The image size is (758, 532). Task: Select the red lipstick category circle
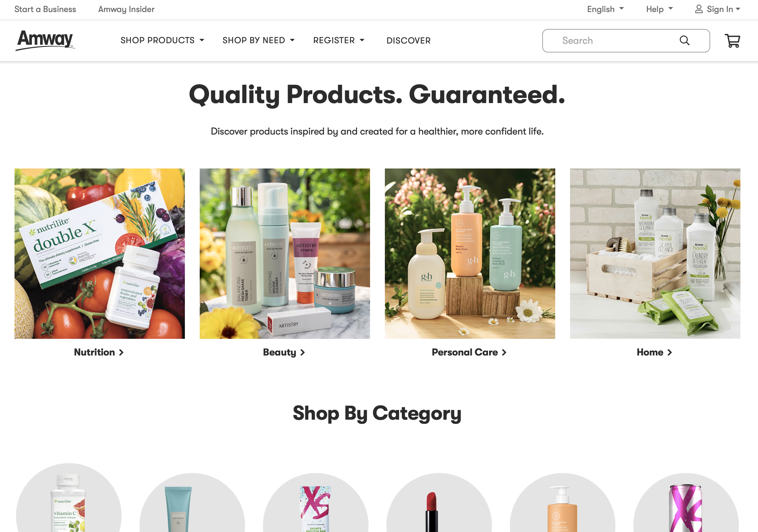[x=439, y=503]
